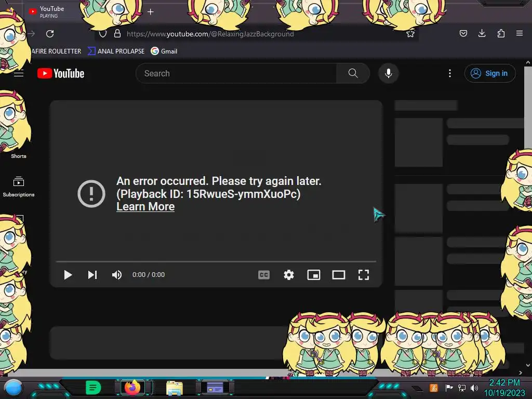Open the network tray icon
This screenshot has width=532, height=399.
(462, 388)
